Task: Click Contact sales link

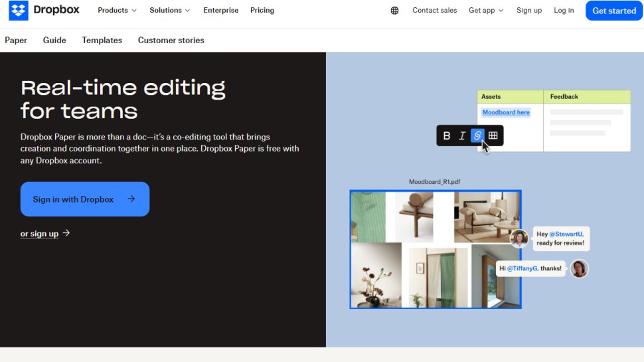Action: click(x=435, y=10)
